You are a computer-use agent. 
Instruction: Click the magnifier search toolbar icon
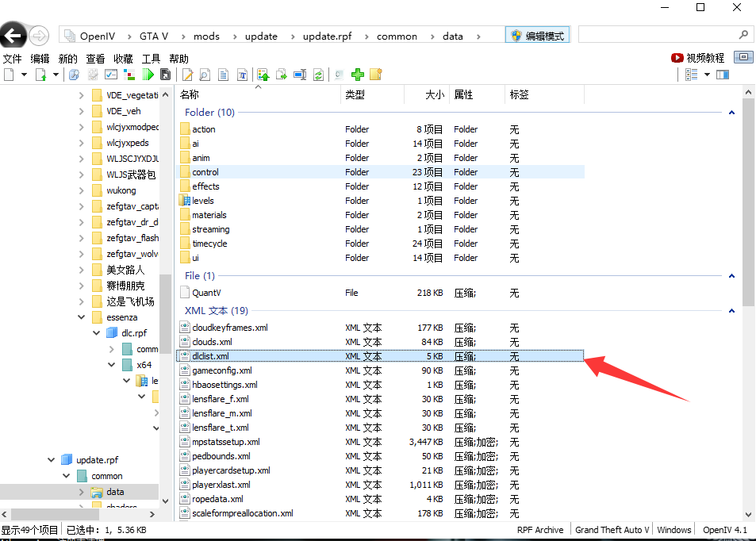pyautogui.click(x=74, y=75)
